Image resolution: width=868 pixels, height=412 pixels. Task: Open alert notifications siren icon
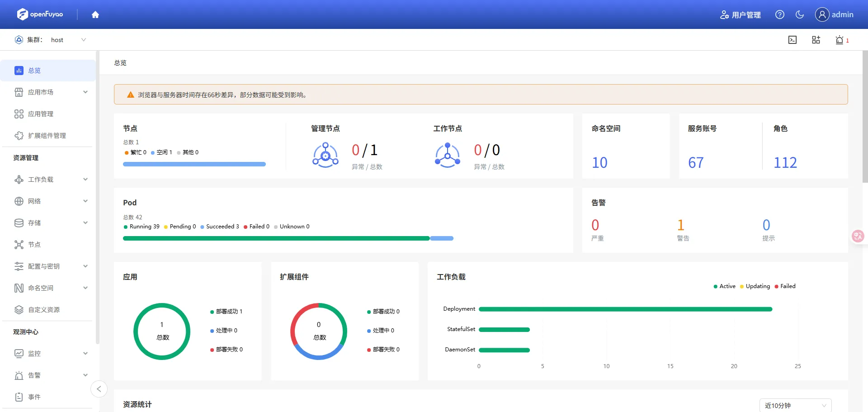840,40
